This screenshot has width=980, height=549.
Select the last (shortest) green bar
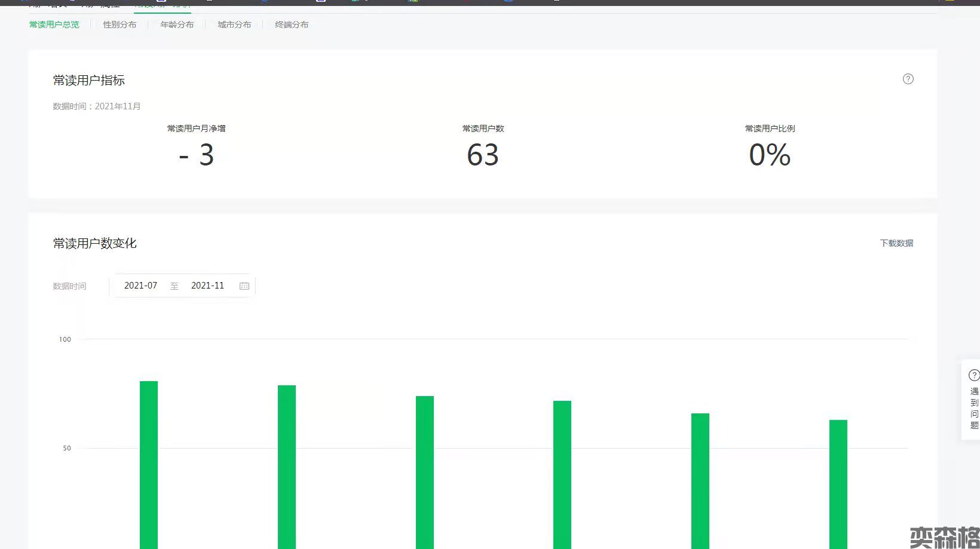(x=838, y=484)
